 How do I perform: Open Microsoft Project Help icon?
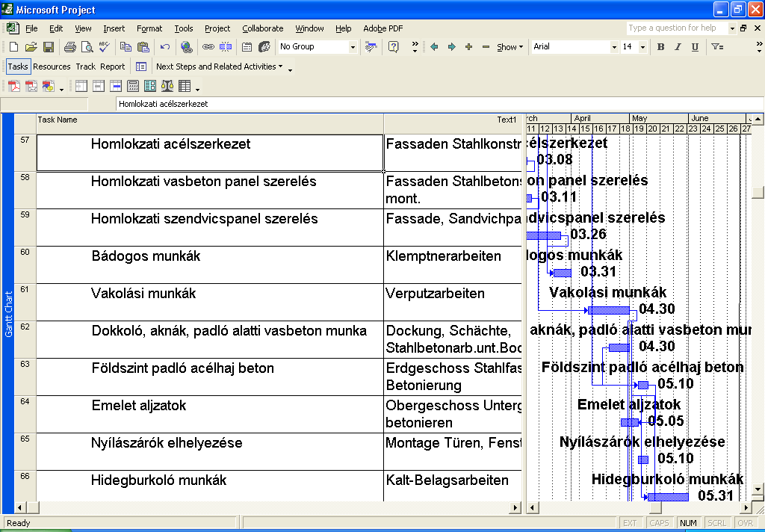(x=393, y=47)
